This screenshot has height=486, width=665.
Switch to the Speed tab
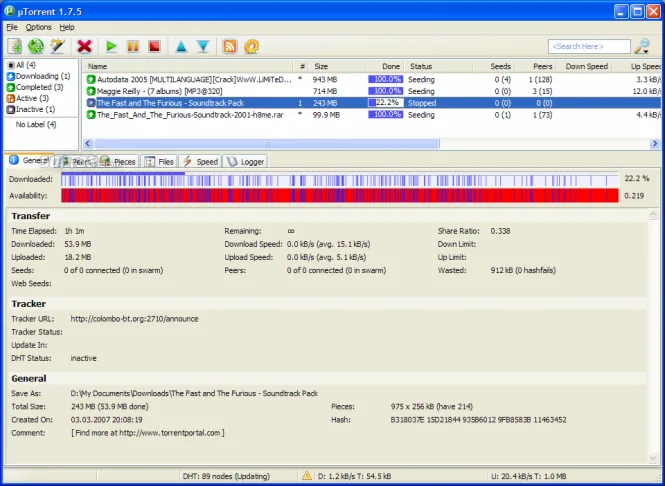(x=201, y=162)
